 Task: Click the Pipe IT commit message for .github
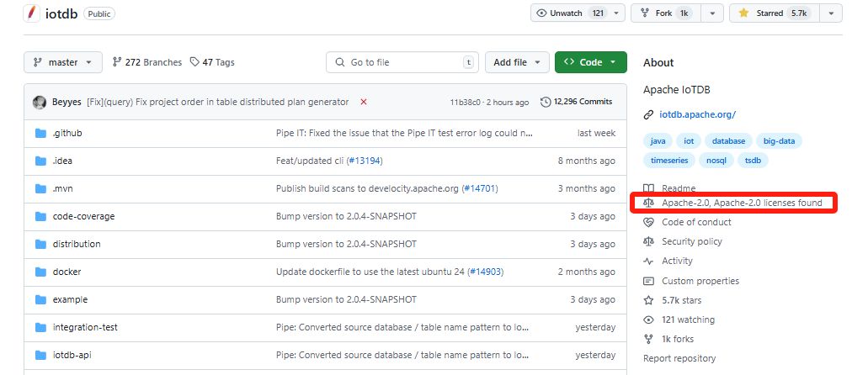tap(405, 134)
